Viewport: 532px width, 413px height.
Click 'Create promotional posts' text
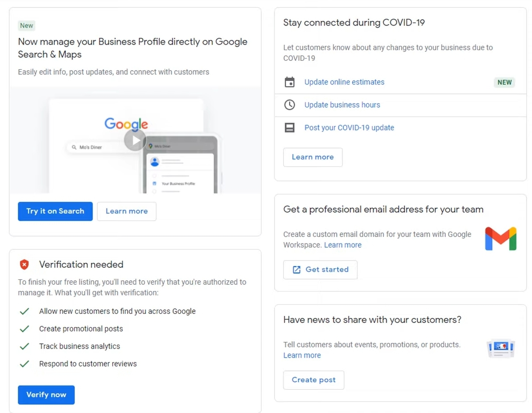[81, 329]
